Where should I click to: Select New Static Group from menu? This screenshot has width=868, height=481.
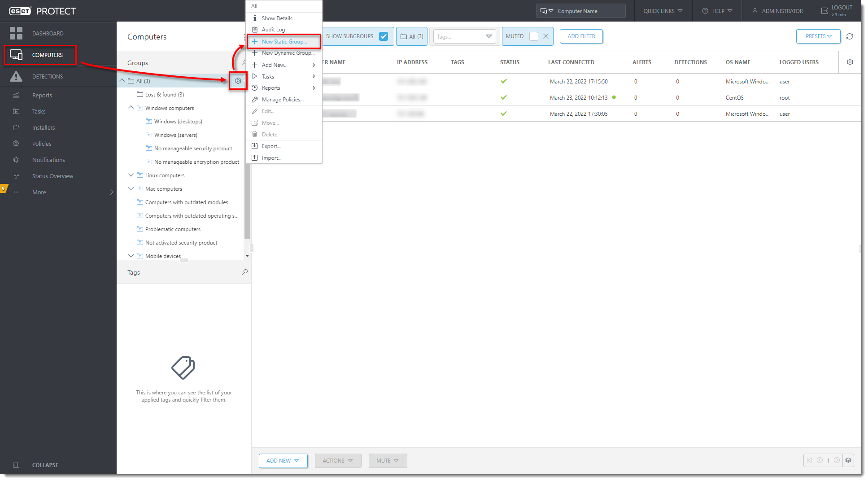click(284, 41)
